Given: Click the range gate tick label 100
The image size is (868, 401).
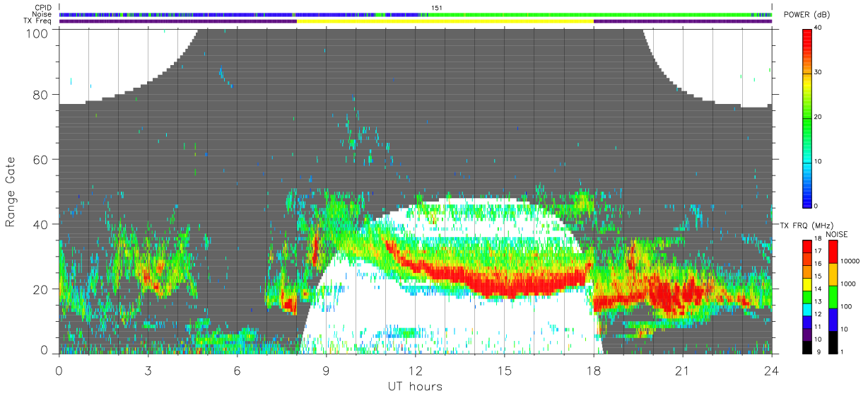Looking at the screenshot, I should [x=37, y=33].
